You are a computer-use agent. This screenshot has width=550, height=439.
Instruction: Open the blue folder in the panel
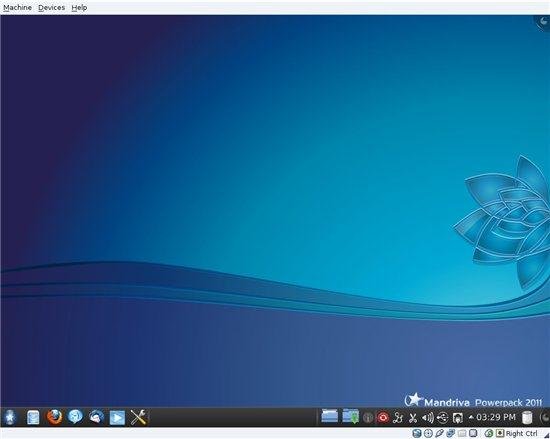330,417
